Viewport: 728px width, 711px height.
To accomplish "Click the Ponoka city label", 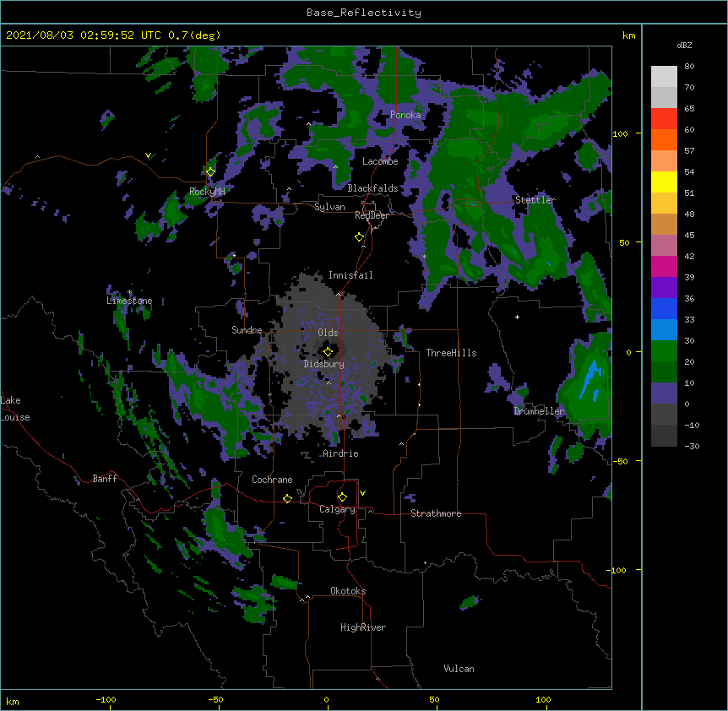I will tap(405, 115).
